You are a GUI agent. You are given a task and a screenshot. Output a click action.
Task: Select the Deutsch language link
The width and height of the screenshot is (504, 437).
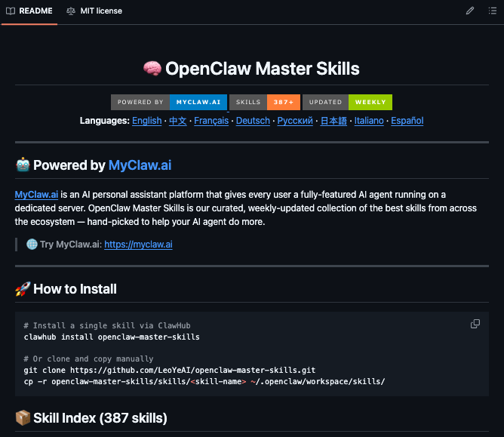pyautogui.click(x=253, y=121)
